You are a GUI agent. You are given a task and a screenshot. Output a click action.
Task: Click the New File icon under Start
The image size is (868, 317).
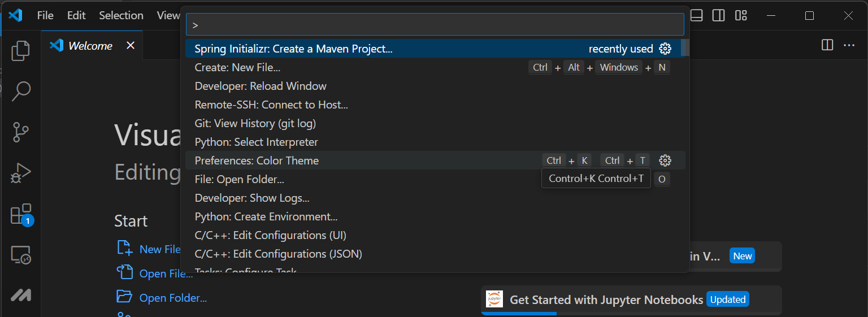point(124,248)
